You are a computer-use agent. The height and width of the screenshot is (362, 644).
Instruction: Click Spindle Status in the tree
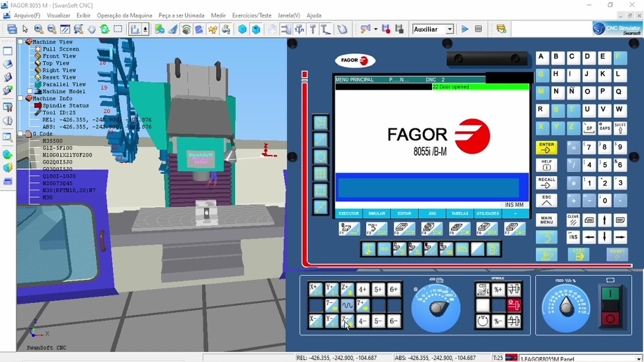point(65,106)
